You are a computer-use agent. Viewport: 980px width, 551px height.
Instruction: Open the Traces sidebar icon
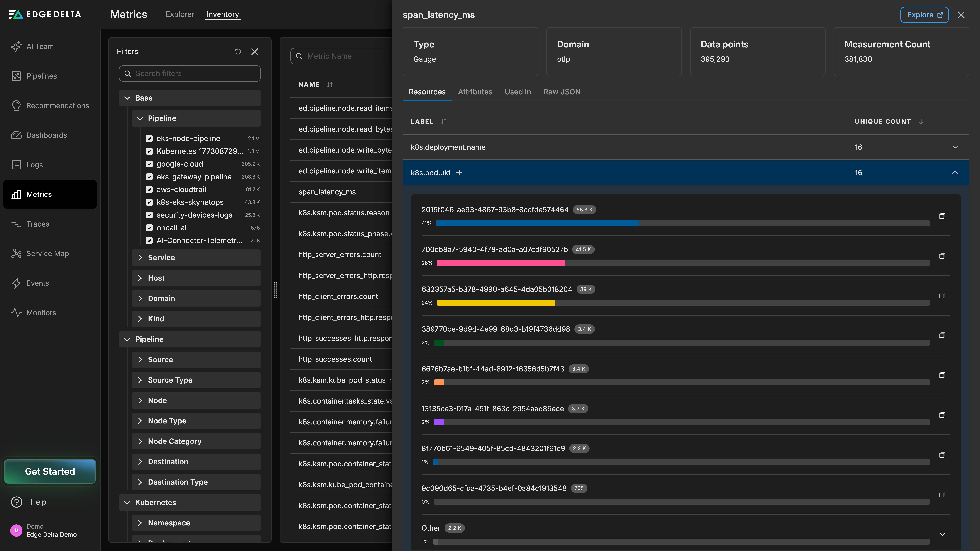click(16, 224)
